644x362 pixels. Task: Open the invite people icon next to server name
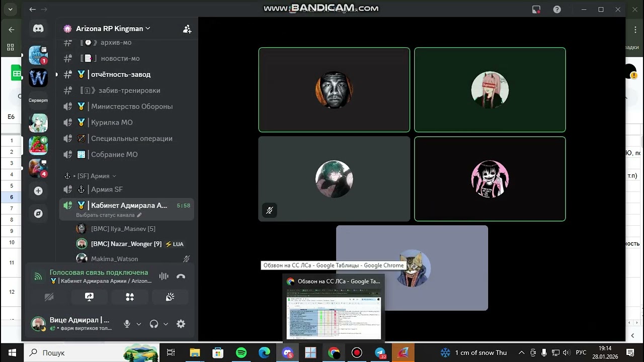tap(187, 29)
